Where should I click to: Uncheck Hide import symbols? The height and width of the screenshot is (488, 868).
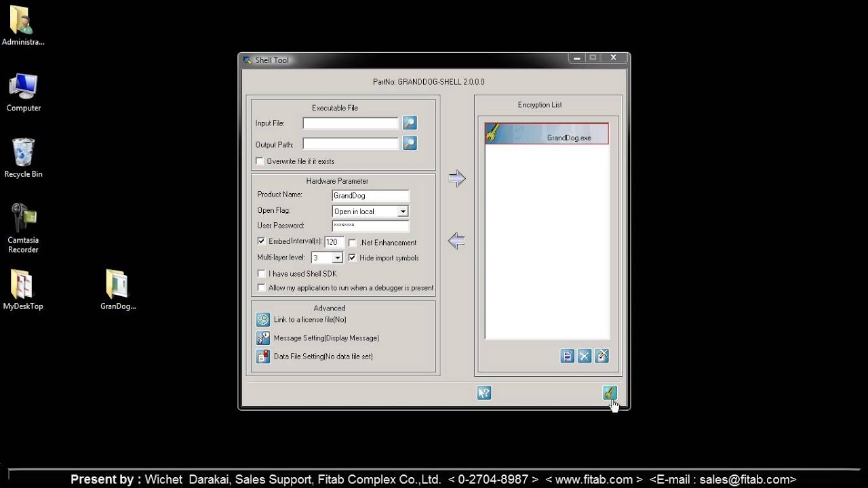pyautogui.click(x=352, y=258)
